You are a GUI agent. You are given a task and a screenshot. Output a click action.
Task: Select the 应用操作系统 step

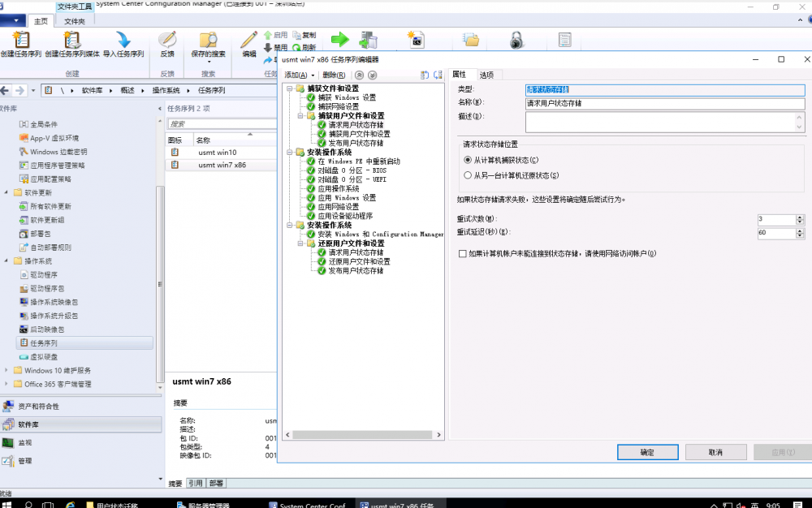[338, 189]
